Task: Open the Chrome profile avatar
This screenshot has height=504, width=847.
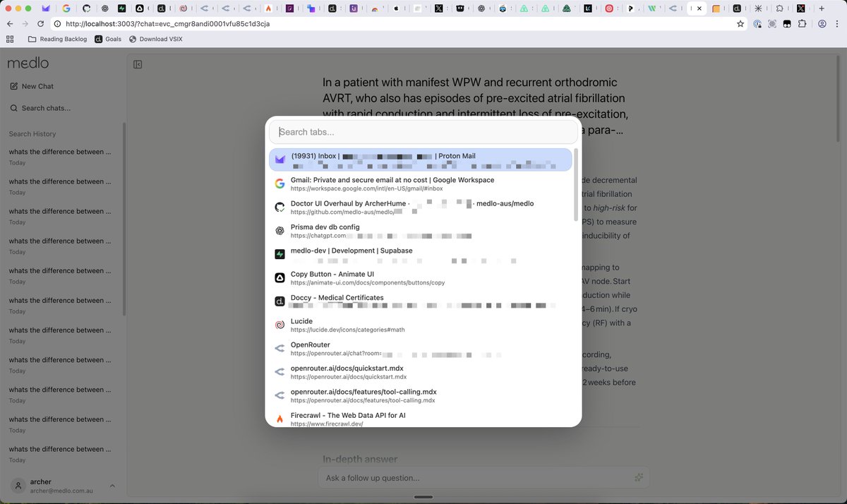Action: click(822, 23)
